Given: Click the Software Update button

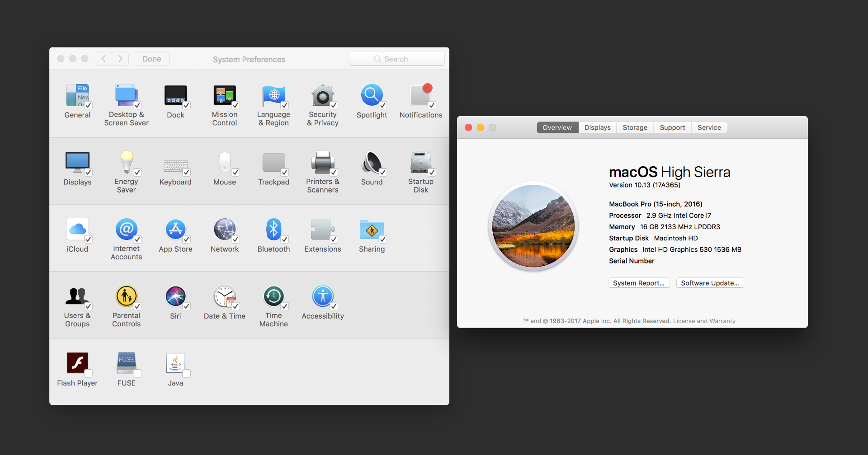Looking at the screenshot, I should click(710, 283).
